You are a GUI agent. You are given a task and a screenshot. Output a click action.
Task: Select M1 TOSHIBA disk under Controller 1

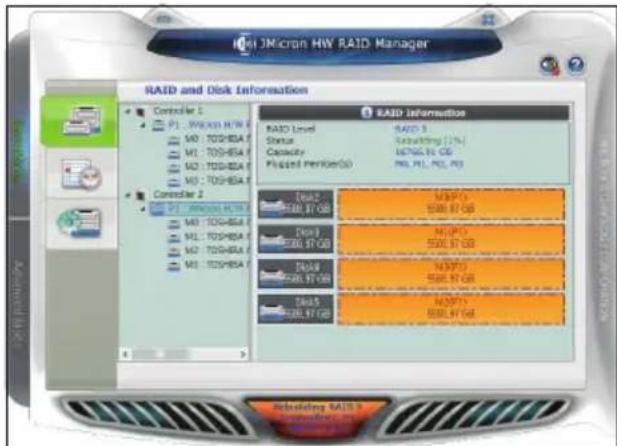tap(217, 153)
